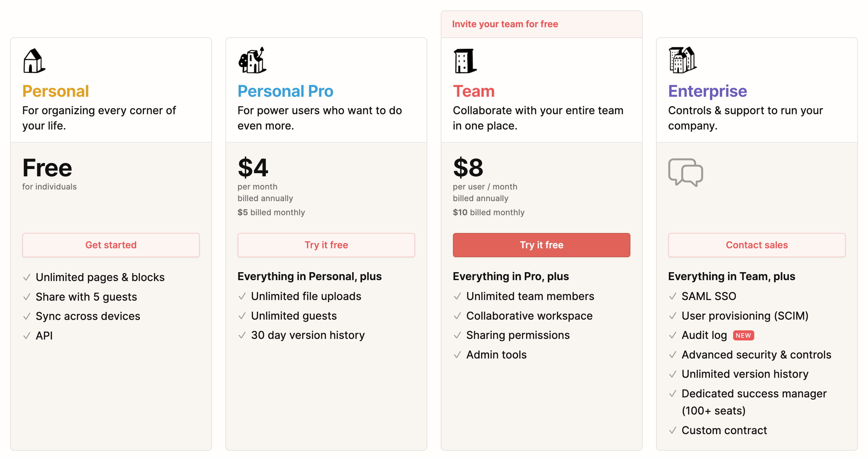Click the Personal plan house icon

coord(34,61)
